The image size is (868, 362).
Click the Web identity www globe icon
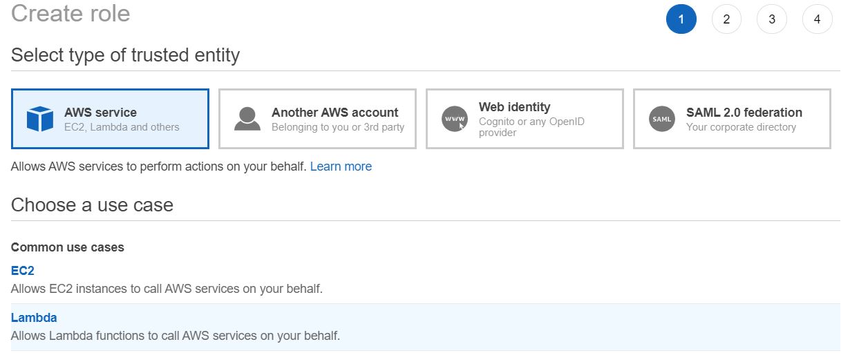[x=454, y=119]
